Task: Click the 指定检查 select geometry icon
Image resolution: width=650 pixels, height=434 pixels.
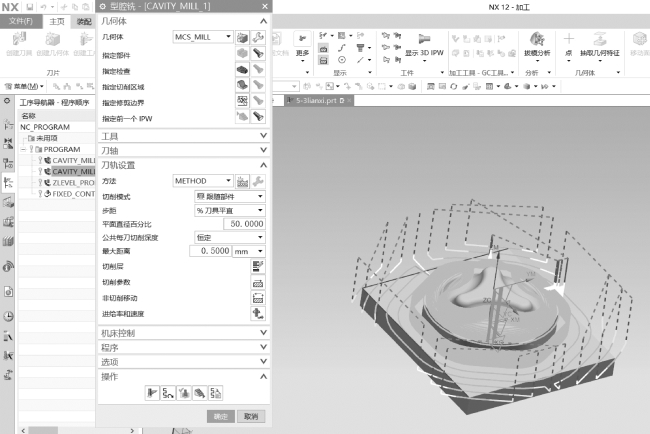Action: click(242, 70)
